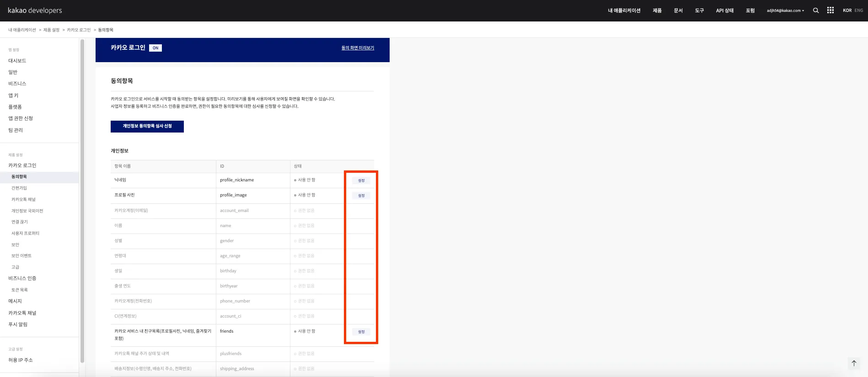Select 카카오톡 채널 under 카카오 로그인
Viewport: 868px width, 377px height.
pos(23,200)
